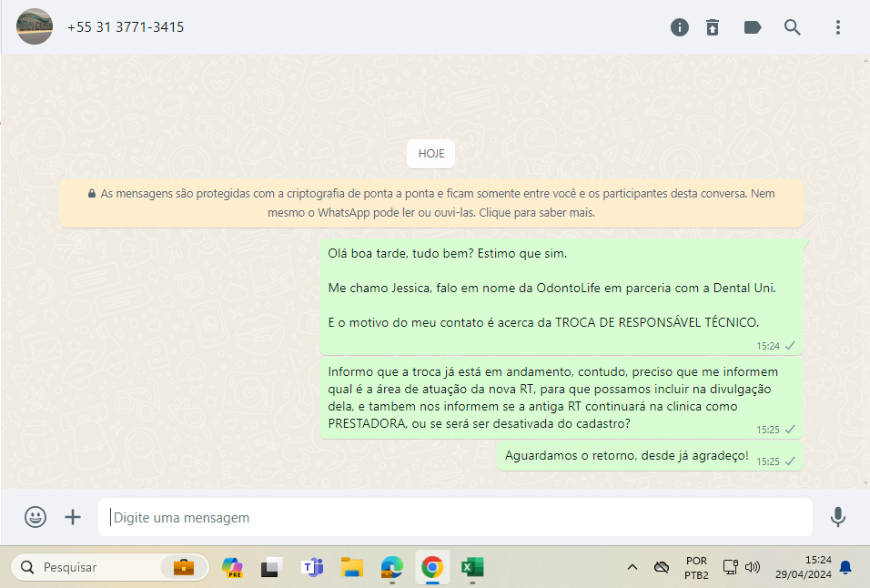The height and width of the screenshot is (588, 870).
Task: Open File Explorer from the taskbar
Action: coord(352,567)
